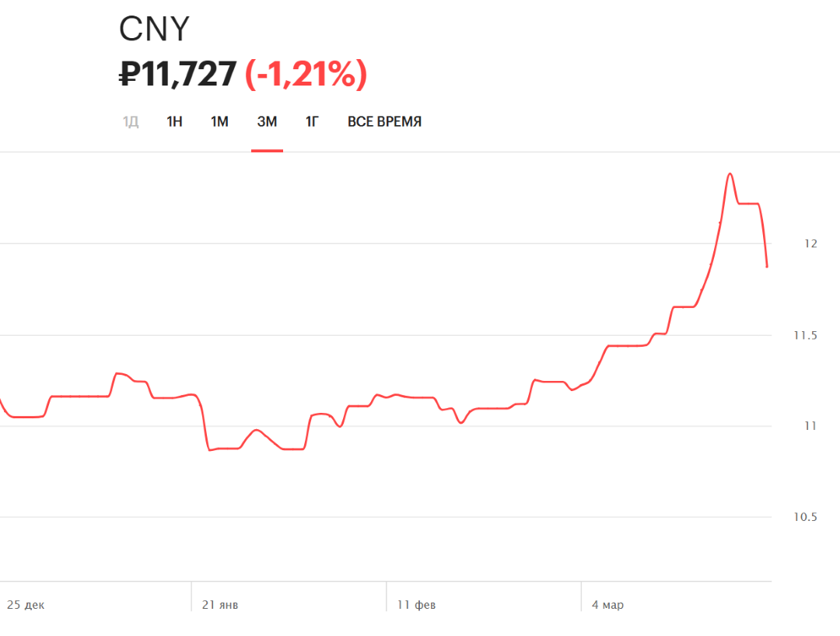This screenshot has width=840, height=636.
Task: Click the 25 дек date label
Action: (26, 605)
